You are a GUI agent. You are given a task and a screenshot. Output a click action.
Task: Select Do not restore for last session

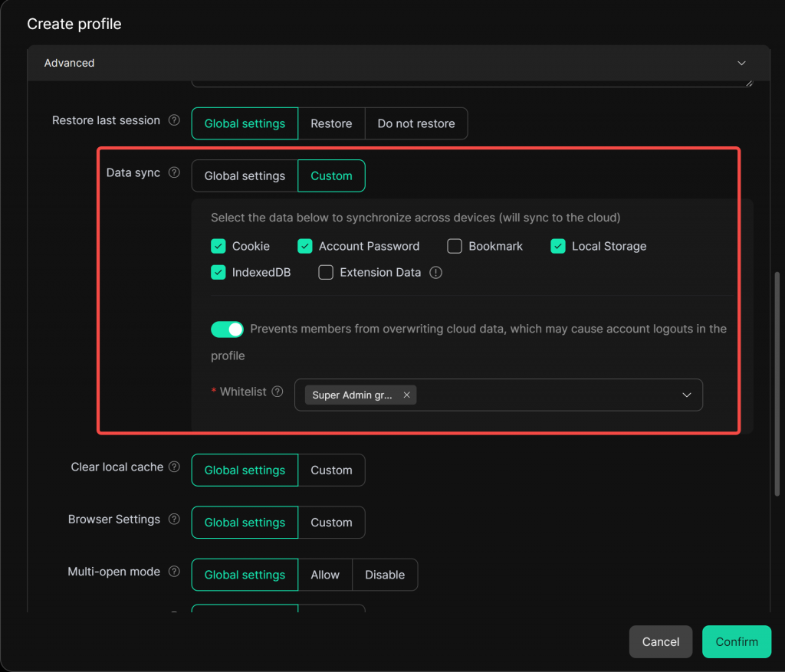coord(415,123)
